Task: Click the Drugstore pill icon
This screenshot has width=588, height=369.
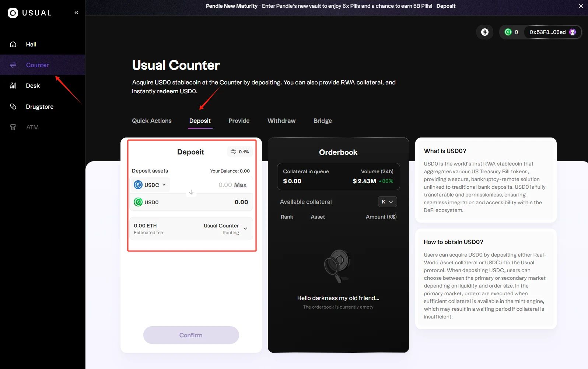Action: pos(13,107)
